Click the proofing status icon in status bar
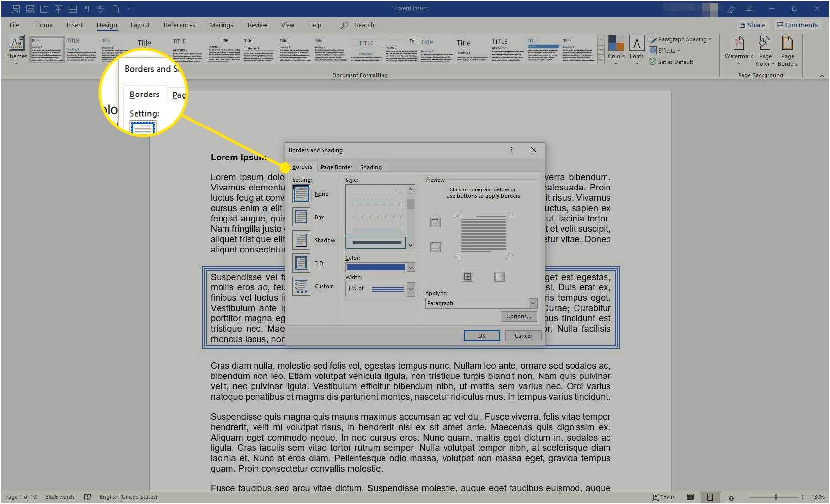This screenshot has height=504, width=830. click(88, 497)
